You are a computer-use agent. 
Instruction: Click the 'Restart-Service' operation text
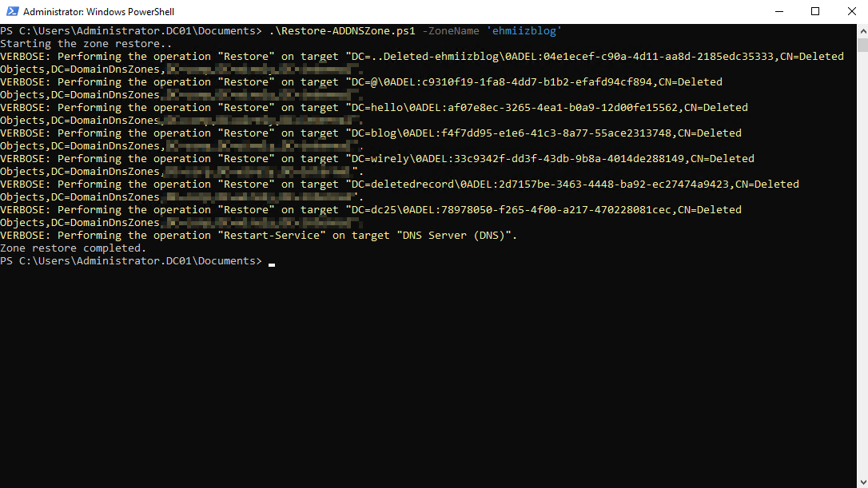[271, 235]
